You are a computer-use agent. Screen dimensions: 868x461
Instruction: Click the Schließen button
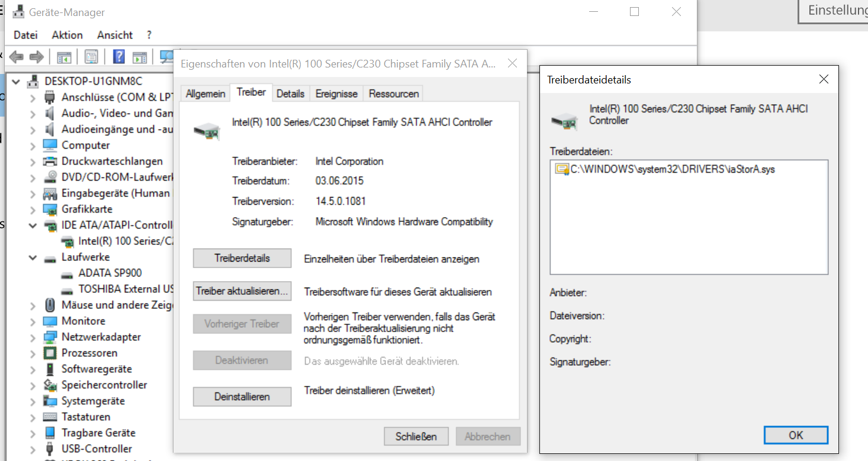pos(416,437)
